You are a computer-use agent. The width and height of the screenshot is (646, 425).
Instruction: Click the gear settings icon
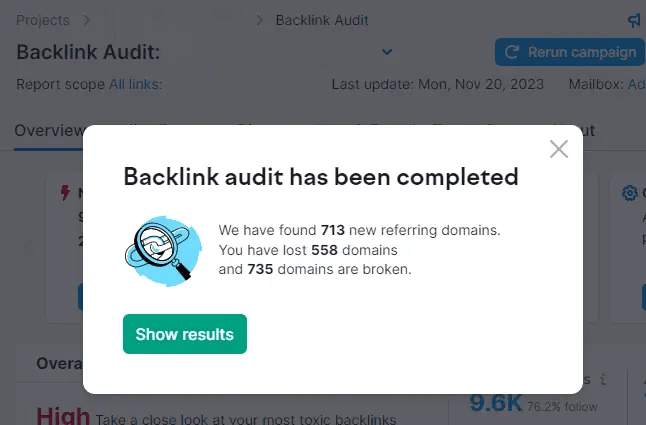click(x=630, y=192)
